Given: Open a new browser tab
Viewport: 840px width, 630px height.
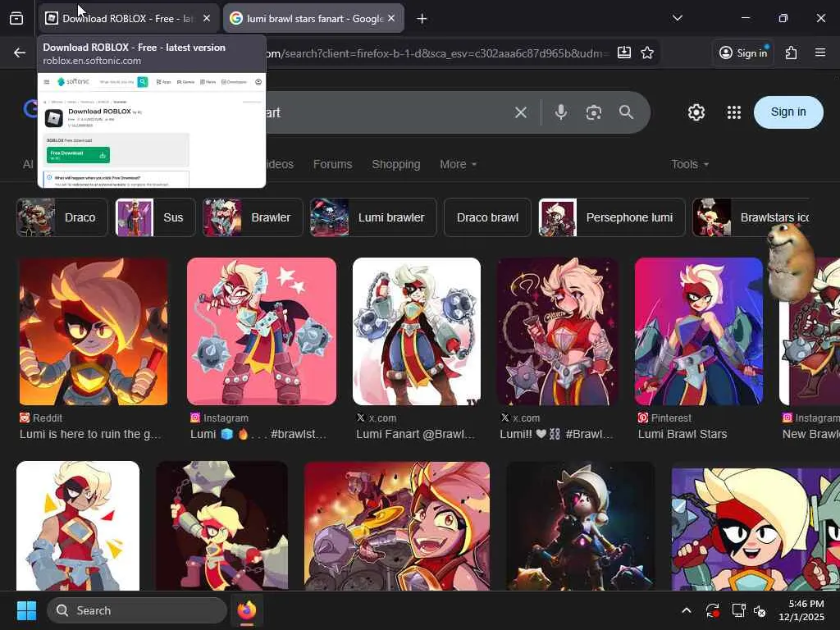Looking at the screenshot, I should pyautogui.click(x=422, y=19).
